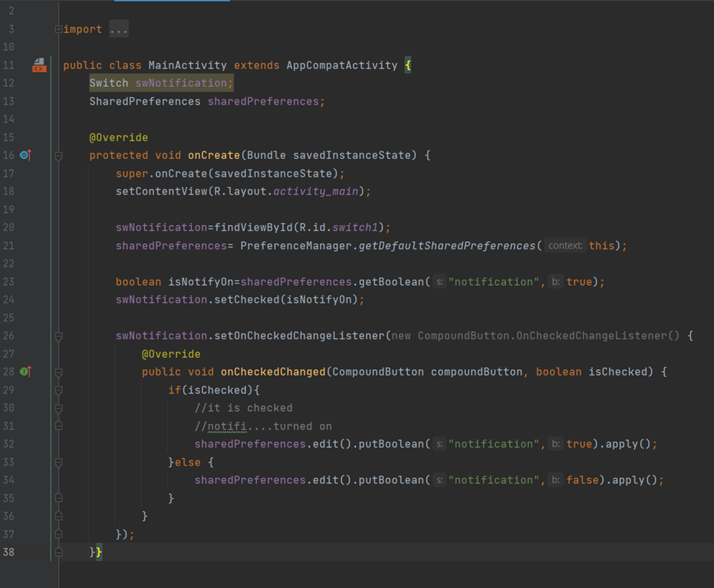Click the AppCompatActivity class name
Screen dimensions: 714x588
(342, 65)
